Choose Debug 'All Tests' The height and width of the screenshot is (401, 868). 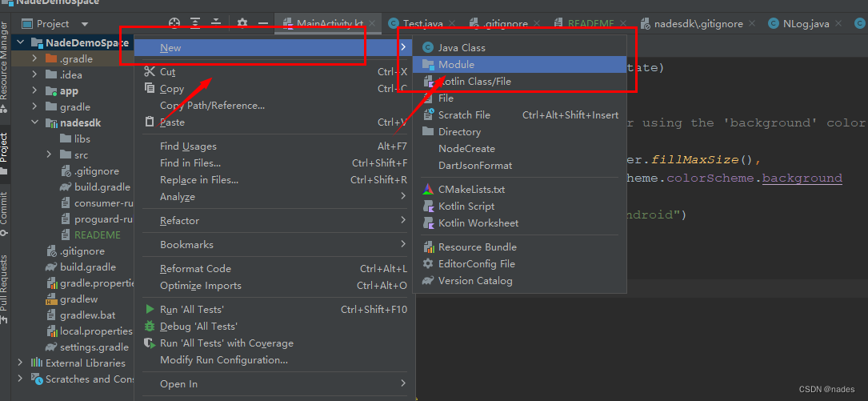pos(274,327)
